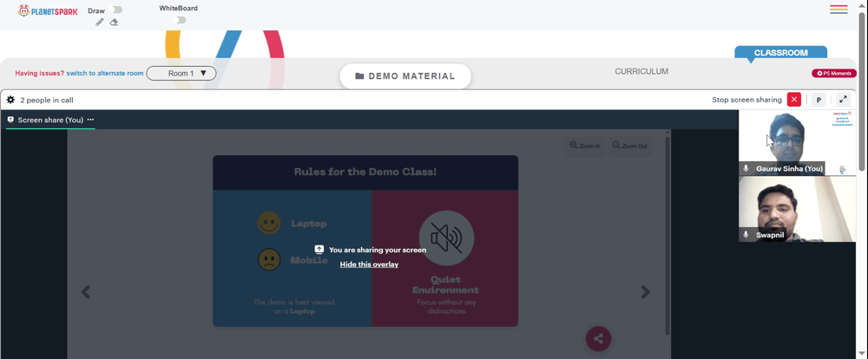Image resolution: width=868 pixels, height=359 pixels.
Task: Select Swapnil video tile
Action: [x=797, y=209]
